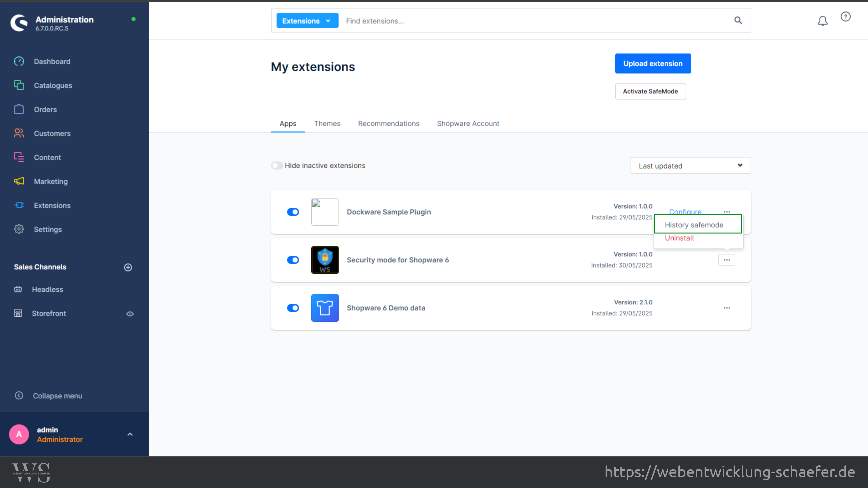Click the My extensions heading
Screen dimensions: 868x488
tap(313, 67)
